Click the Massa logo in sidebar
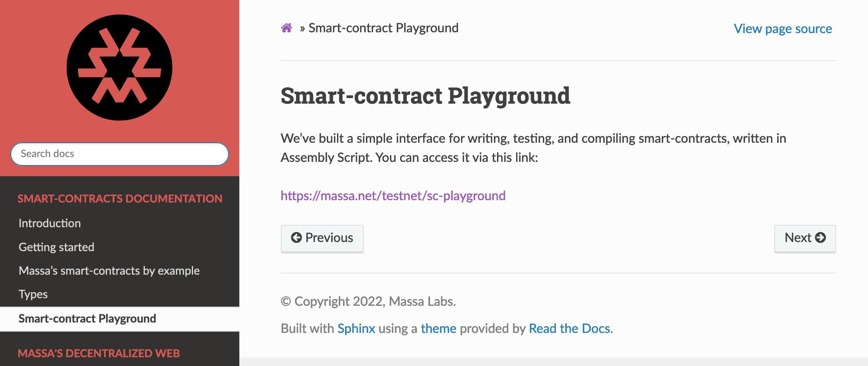The height and width of the screenshot is (366, 868). click(x=119, y=67)
